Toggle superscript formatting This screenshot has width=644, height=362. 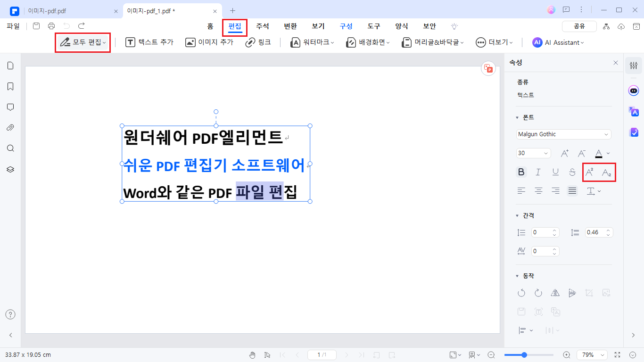pyautogui.click(x=589, y=172)
